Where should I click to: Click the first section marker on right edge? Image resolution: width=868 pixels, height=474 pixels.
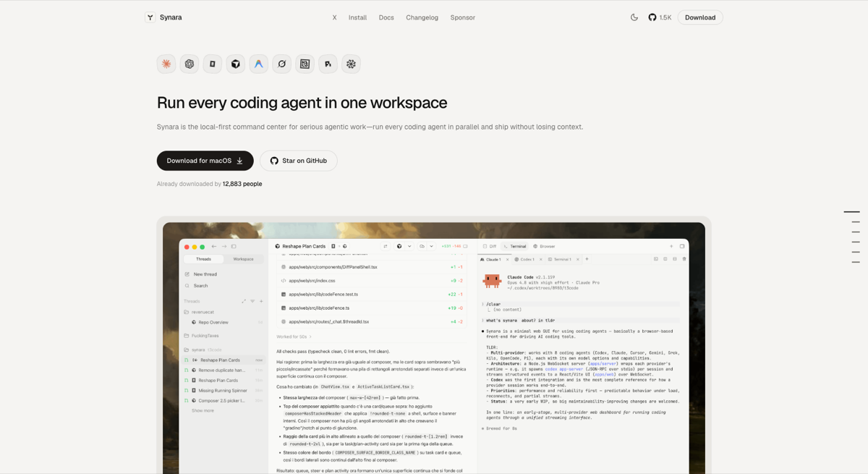tap(851, 212)
